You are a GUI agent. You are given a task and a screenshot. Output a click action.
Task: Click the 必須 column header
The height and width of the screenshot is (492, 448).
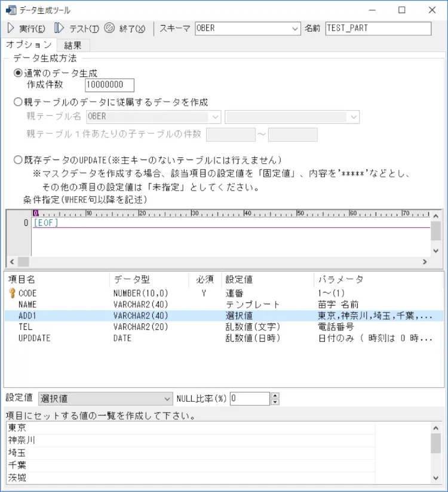pos(205,279)
